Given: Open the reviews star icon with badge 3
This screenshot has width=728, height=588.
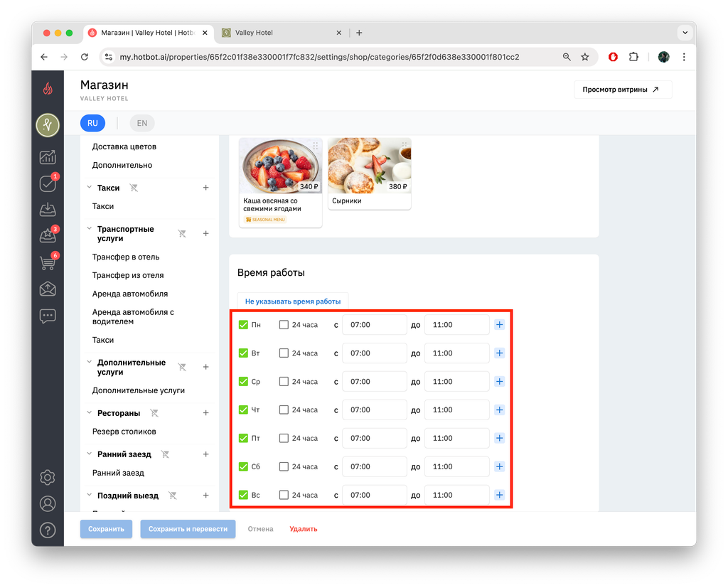Looking at the screenshot, I should click(48, 236).
